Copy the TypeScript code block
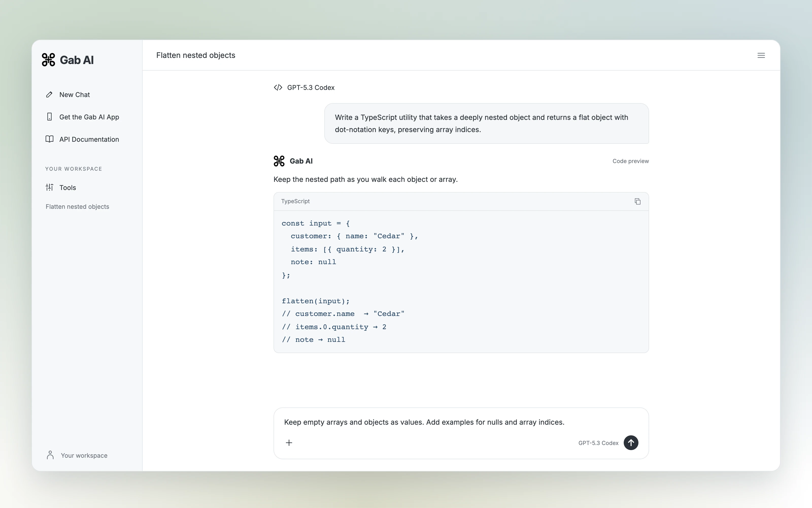 (x=637, y=201)
